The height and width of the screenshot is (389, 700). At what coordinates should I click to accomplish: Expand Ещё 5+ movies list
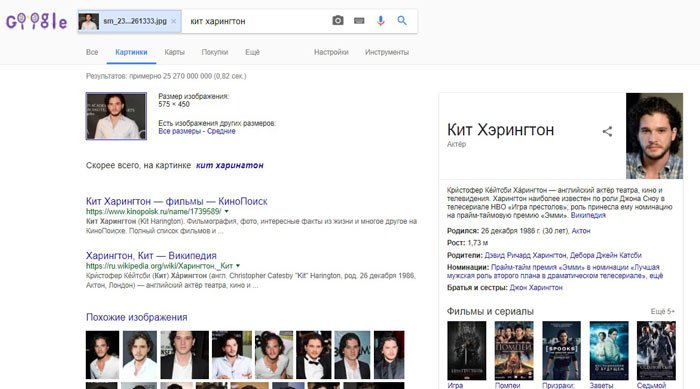pos(662,311)
